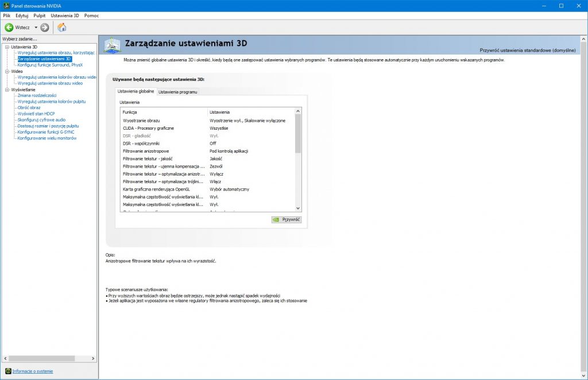Click settings list scroll-up arrow
This screenshot has width=588, height=380.
click(298, 111)
